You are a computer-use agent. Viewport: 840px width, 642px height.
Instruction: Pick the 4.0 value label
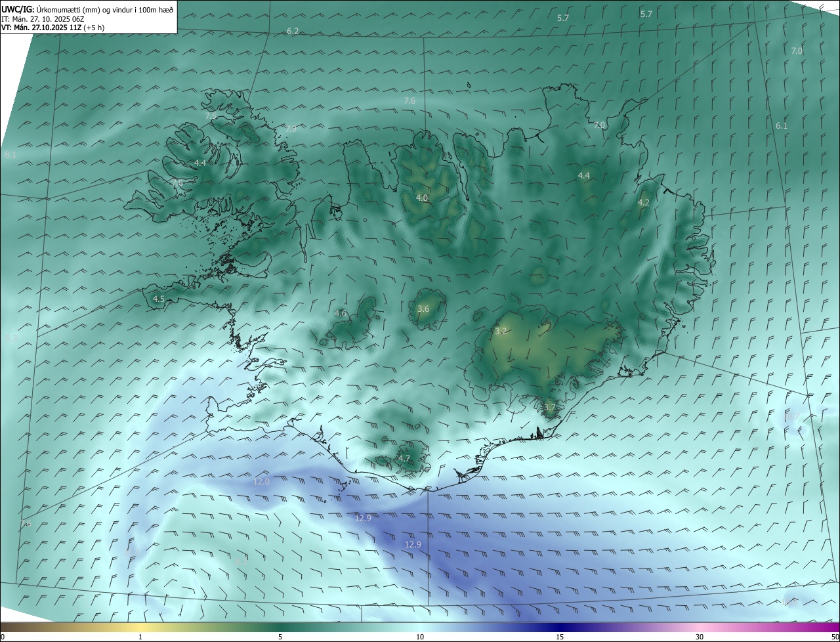pos(422,198)
